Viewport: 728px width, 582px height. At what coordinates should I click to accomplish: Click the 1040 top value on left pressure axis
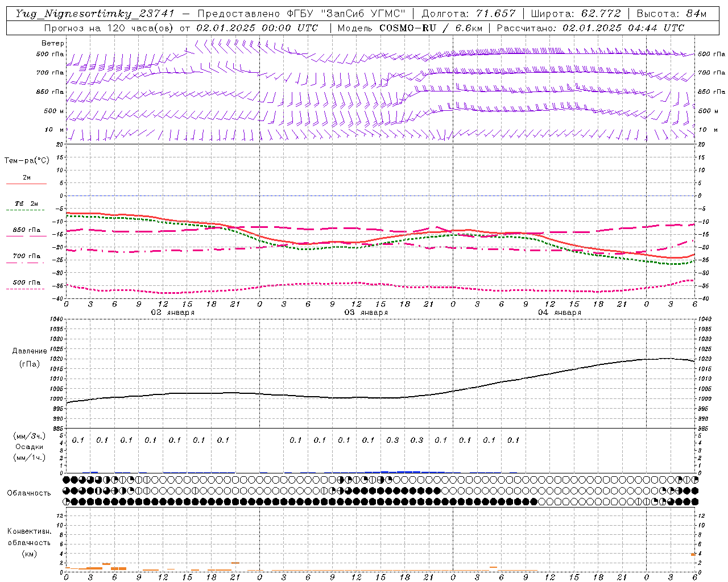(57, 319)
